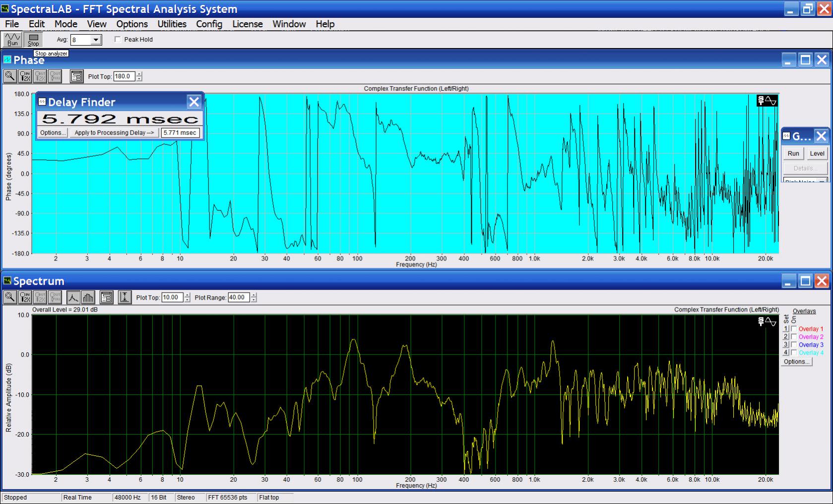Zoom in 2X on the Phase plot
The image size is (833, 504).
[25, 76]
